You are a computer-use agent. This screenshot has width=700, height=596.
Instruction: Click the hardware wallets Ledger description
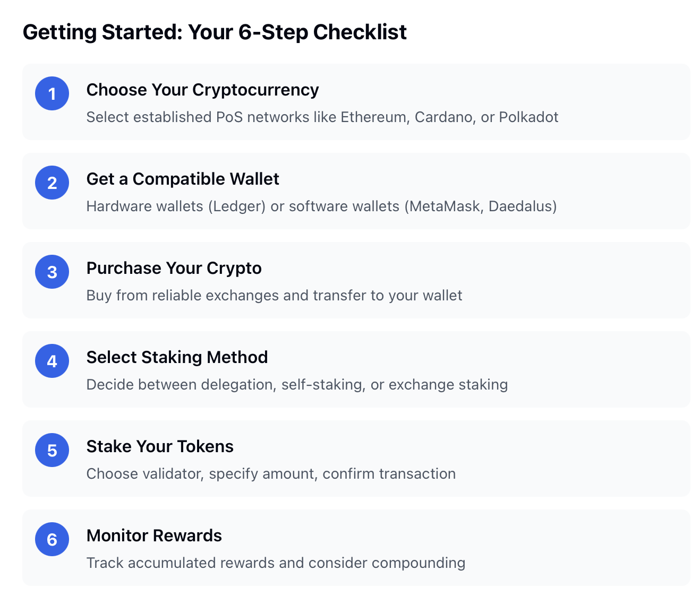[x=321, y=206]
